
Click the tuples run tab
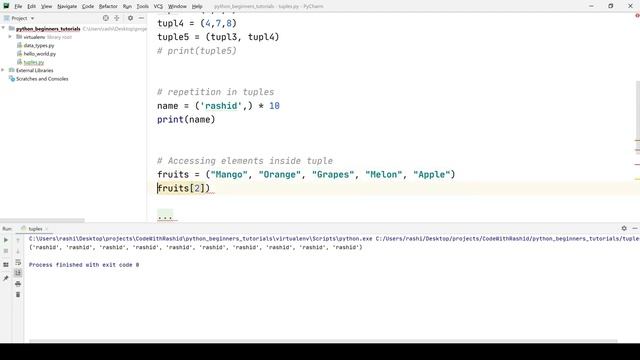tap(35, 229)
